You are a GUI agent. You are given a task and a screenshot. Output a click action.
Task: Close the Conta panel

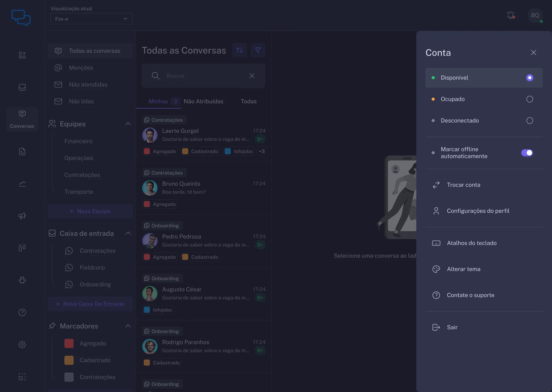point(534,52)
